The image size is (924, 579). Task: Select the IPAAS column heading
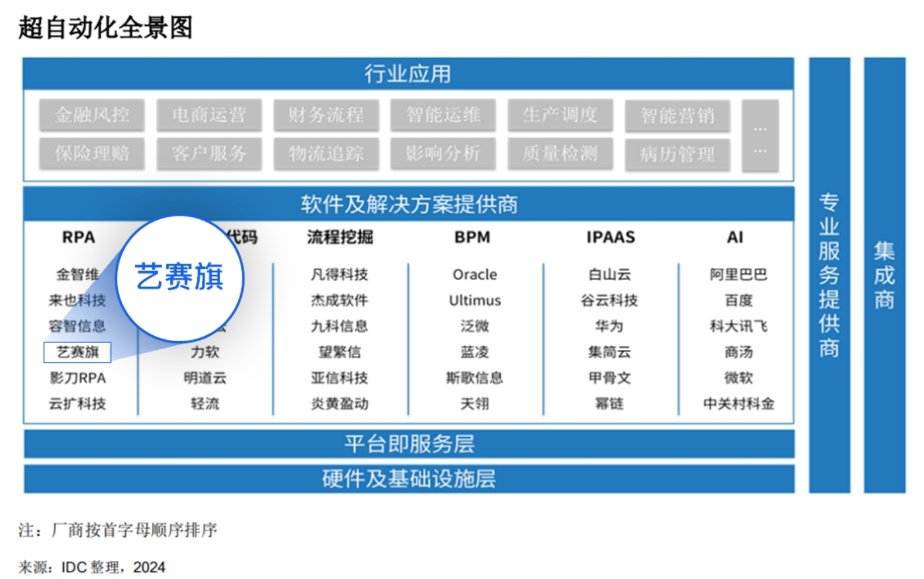[x=611, y=237]
